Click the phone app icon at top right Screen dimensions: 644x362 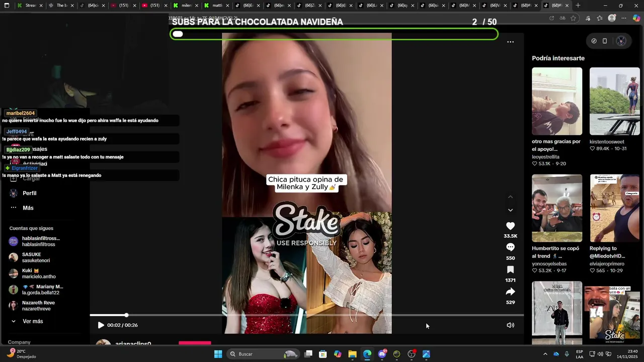pos(605,41)
